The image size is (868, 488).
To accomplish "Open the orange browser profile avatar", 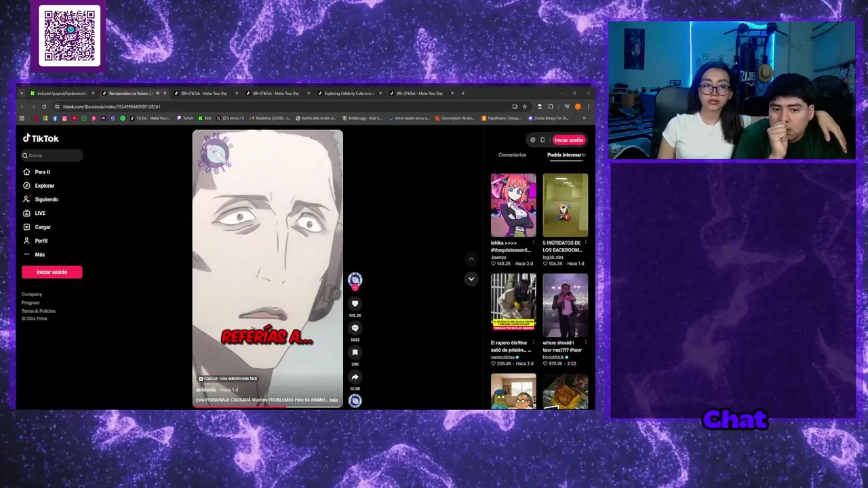I will point(578,106).
